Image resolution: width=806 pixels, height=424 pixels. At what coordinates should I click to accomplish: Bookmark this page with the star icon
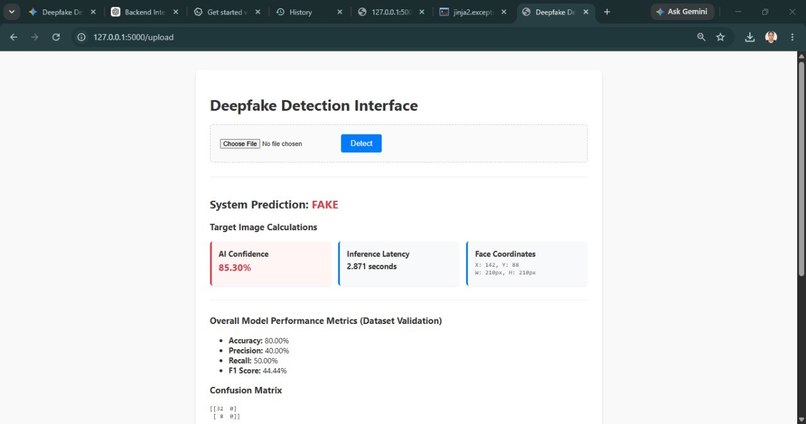click(x=721, y=37)
